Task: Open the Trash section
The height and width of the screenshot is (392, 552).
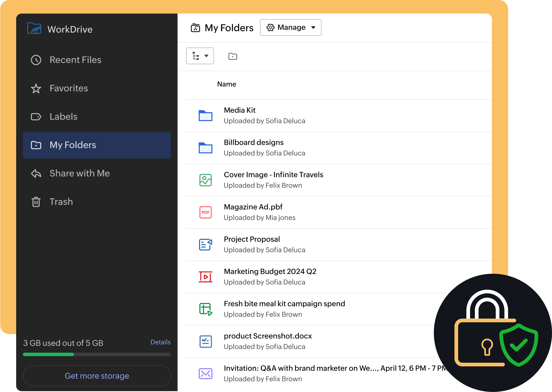Action: [61, 202]
